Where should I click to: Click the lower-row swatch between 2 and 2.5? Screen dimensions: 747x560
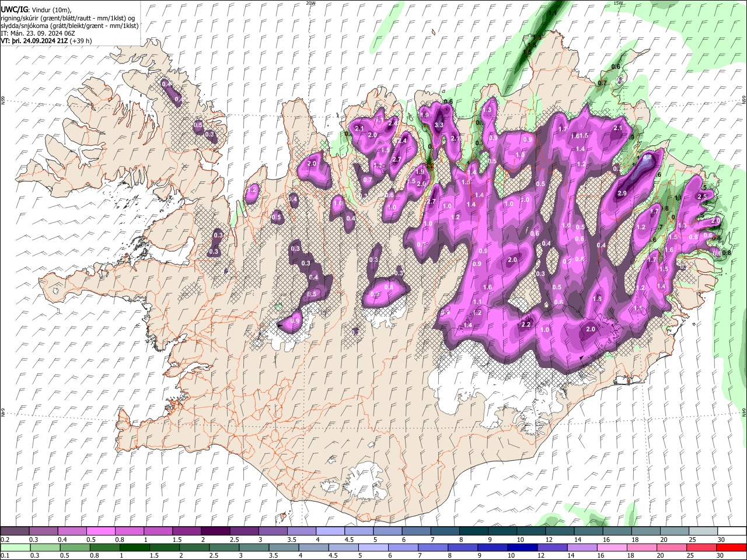coord(194,547)
